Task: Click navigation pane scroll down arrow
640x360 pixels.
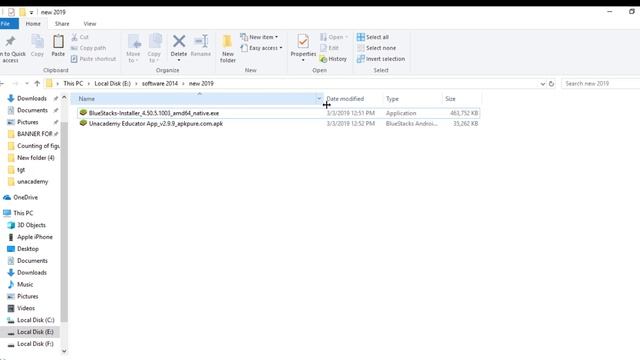Action: pyautogui.click(x=64, y=351)
